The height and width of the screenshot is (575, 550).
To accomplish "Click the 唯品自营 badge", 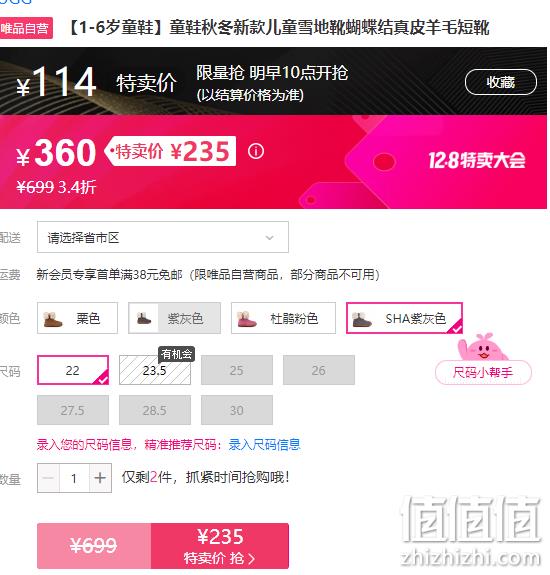I will point(25,28).
